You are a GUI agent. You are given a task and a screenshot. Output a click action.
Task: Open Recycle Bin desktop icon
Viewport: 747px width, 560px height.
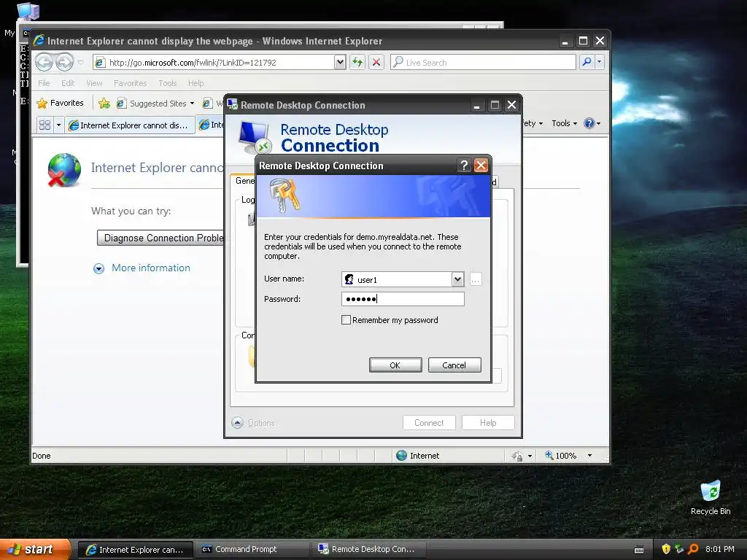coord(711,497)
